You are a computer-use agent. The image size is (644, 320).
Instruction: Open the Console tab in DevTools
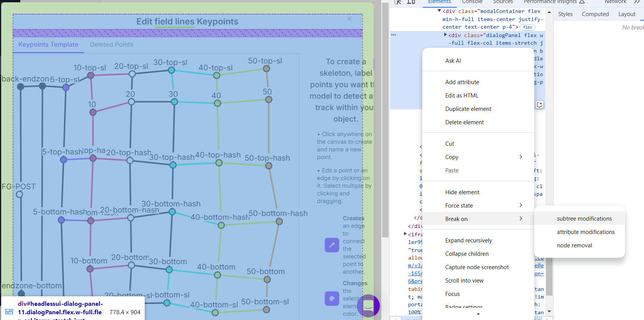472,2
